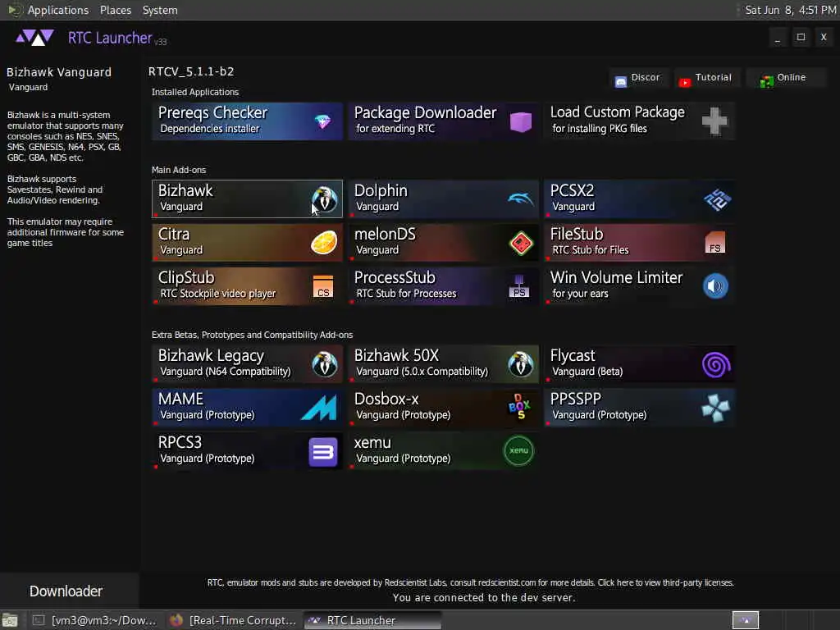Select xemu Vanguard Prototype tile title
The image size is (840, 630).
point(372,443)
